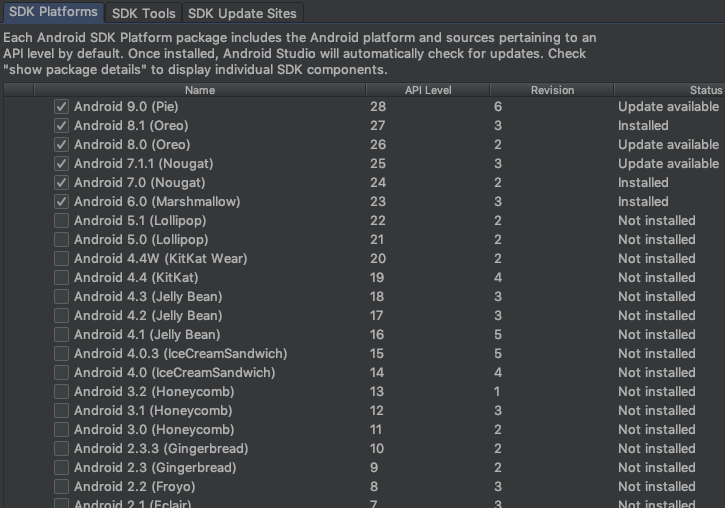Screen dimensions: 725x508
Task: Open the SDK Update Sites tab
Action: (242, 13)
